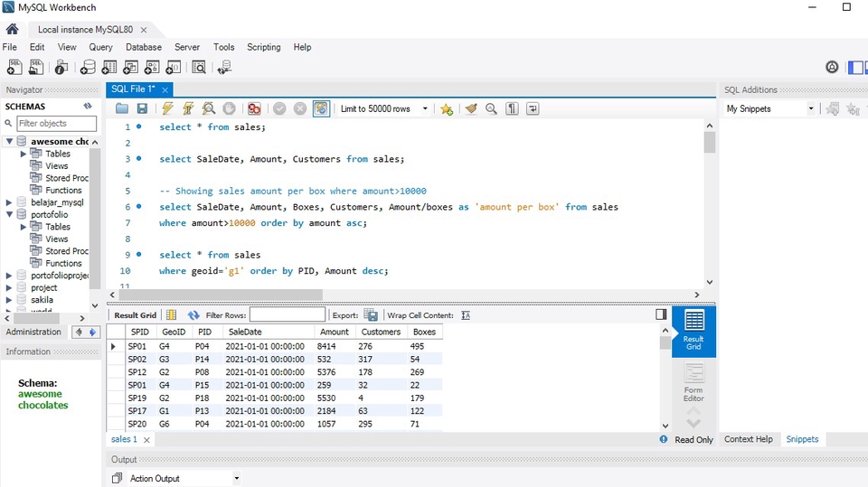The height and width of the screenshot is (487, 868).
Task: Collapse portofolio schema
Action: click(x=9, y=214)
